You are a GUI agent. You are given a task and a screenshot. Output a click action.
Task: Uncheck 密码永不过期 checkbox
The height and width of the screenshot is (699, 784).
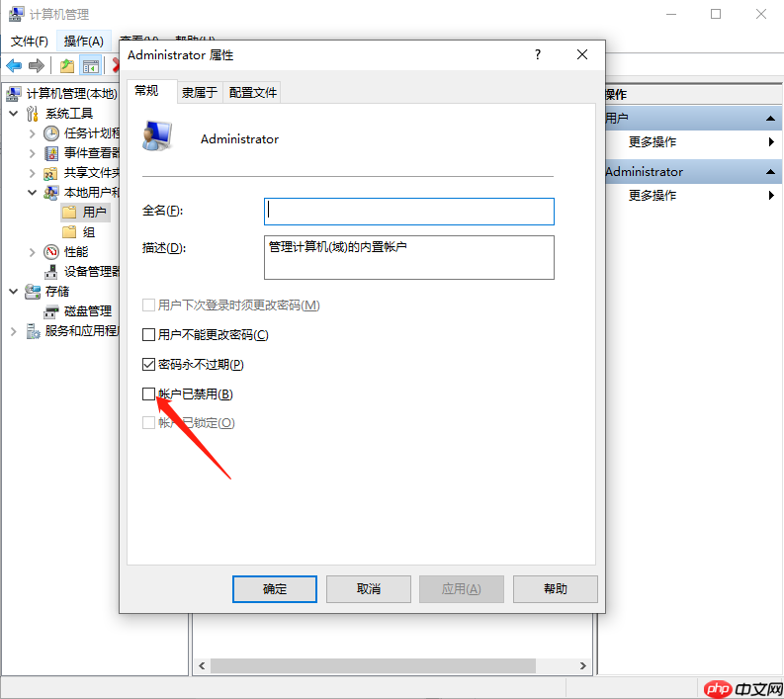tap(148, 364)
